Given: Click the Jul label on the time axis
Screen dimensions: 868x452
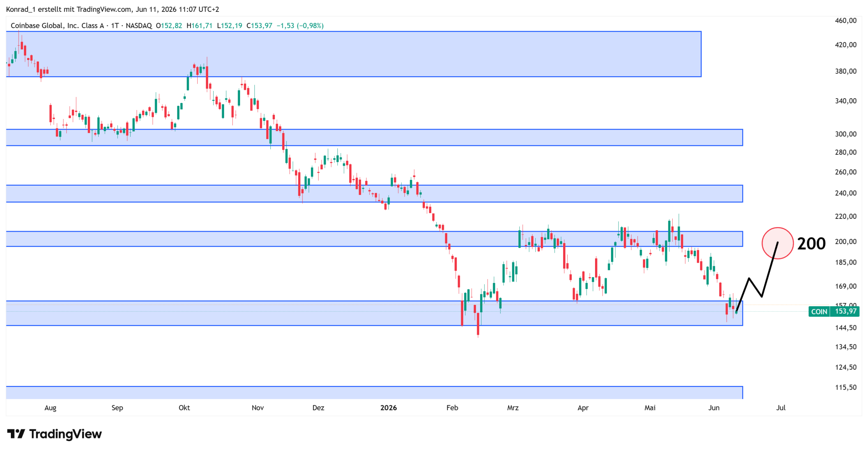Looking at the screenshot, I should pos(781,408).
